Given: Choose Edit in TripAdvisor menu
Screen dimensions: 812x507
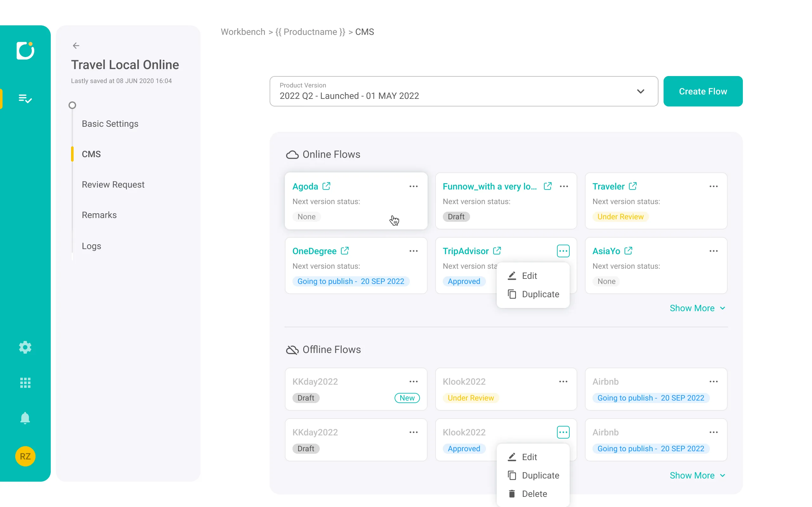Looking at the screenshot, I should (529, 276).
